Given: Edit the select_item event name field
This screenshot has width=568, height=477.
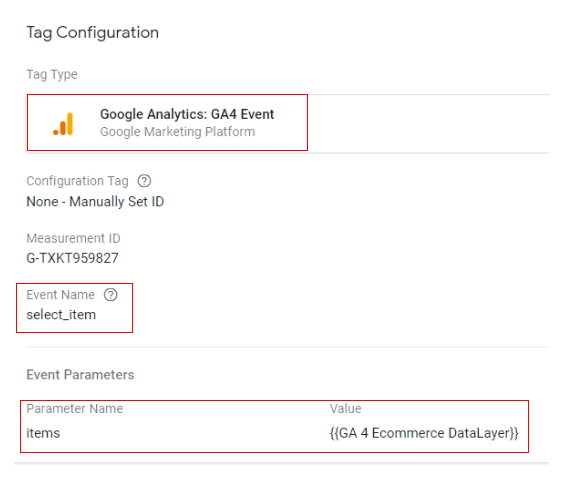Looking at the screenshot, I should pos(61,315).
